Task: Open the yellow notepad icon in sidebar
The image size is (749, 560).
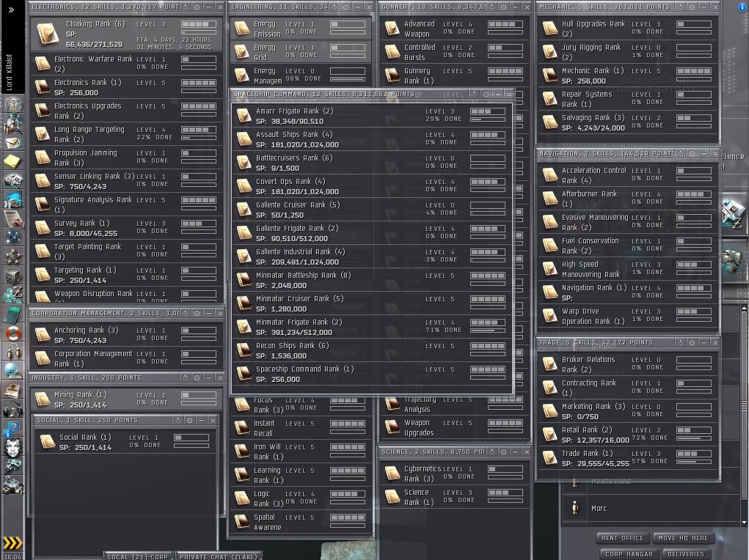Action: click(13, 161)
